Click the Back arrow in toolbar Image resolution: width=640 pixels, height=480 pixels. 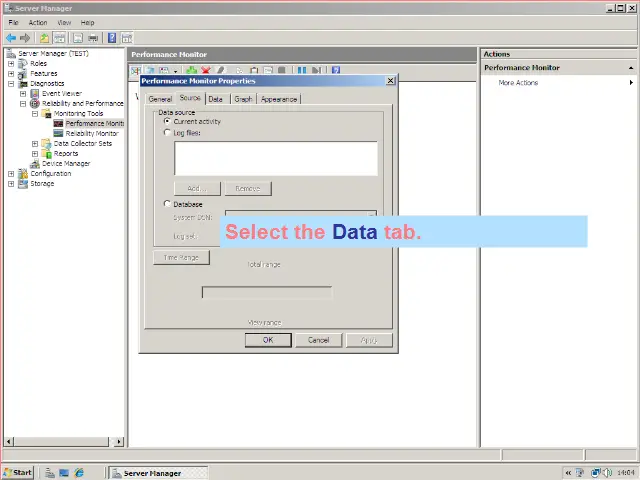tap(11, 38)
